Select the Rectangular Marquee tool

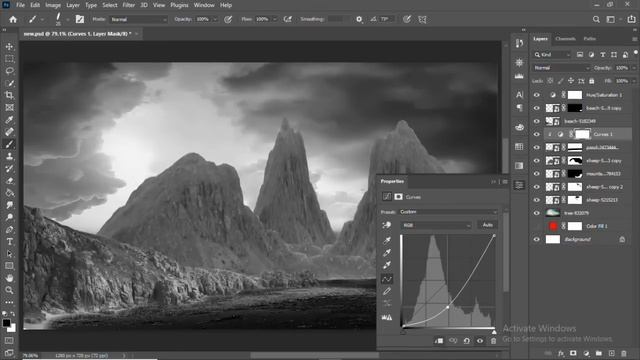9,59
